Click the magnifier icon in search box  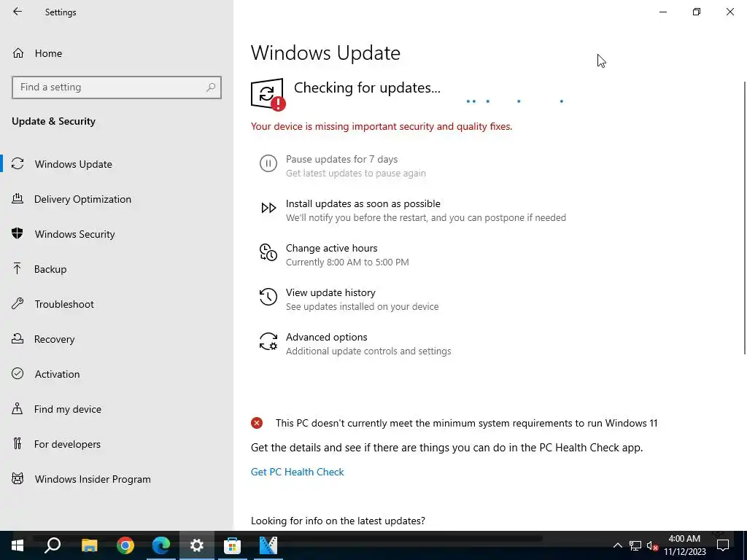[x=211, y=87]
